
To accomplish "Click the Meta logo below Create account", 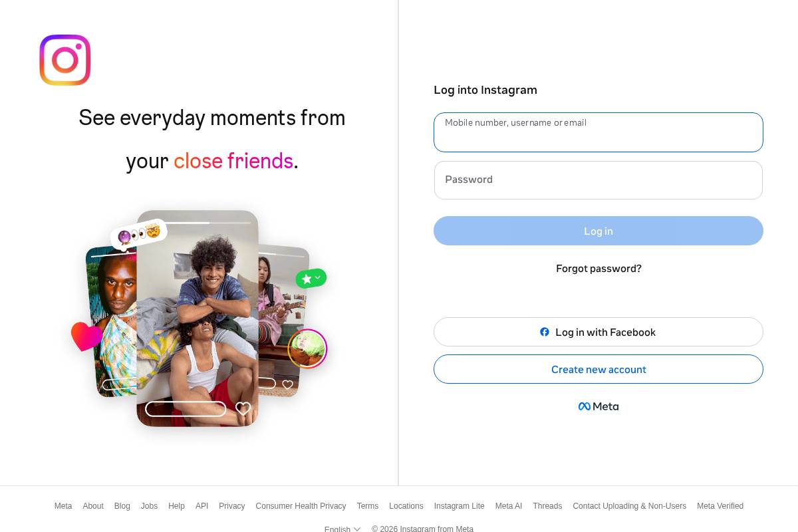I will click(598, 406).
